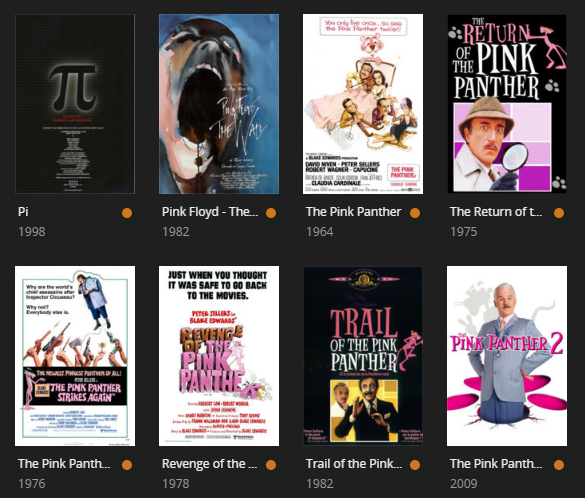
Task: Select The Pink Panther 2 poster
Action: [507, 356]
